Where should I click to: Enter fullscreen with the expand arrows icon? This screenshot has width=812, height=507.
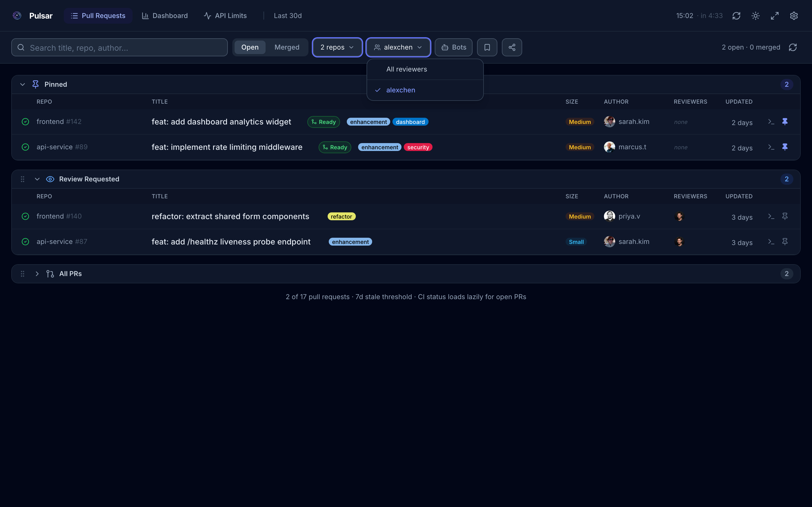[775, 15]
